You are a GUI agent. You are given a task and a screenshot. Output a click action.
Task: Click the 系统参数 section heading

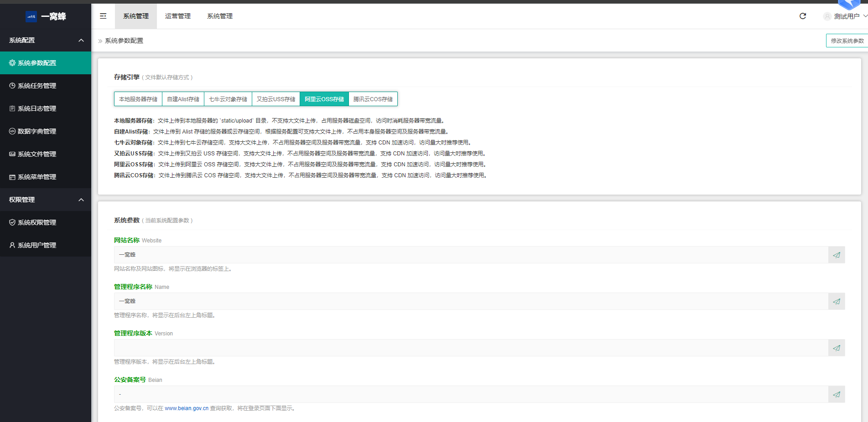pos(127,220)
